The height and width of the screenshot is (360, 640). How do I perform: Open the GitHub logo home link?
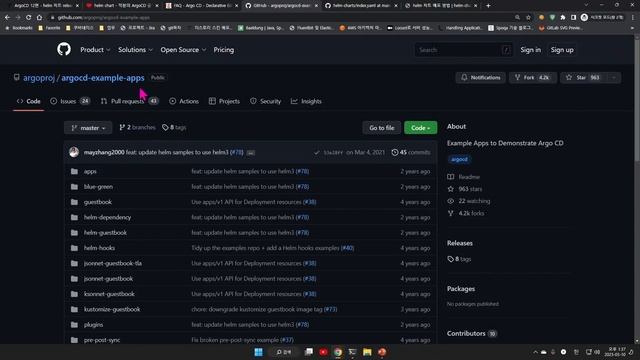click(x=64, y=50)
